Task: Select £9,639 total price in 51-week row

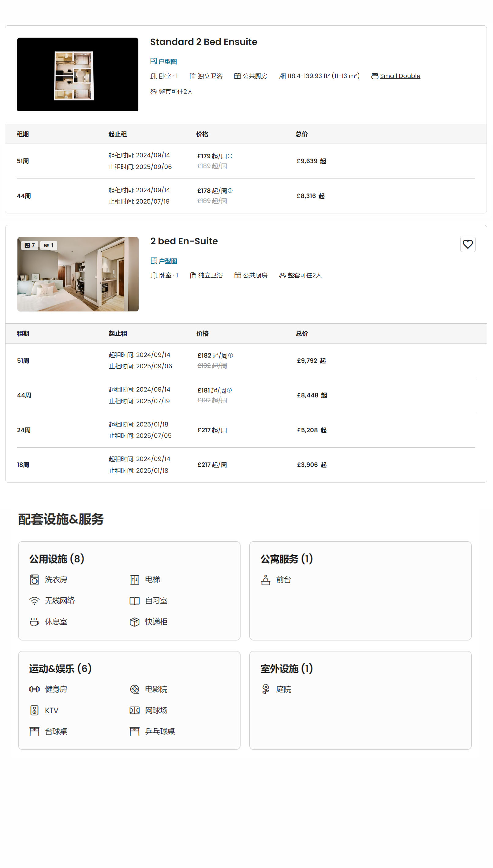Action: (x=312, y=161)
